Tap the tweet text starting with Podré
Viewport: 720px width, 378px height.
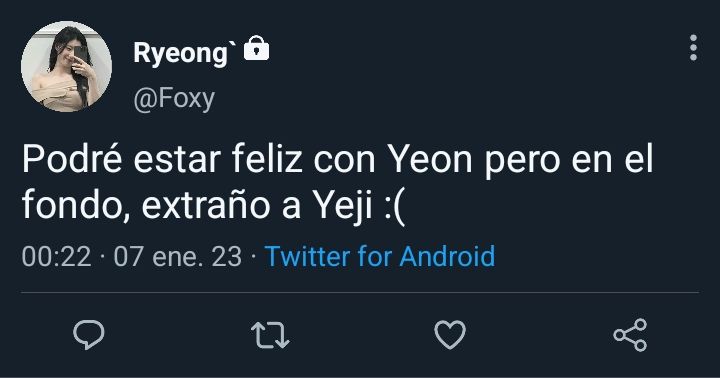pyautogui.click(x=338, y=182)
